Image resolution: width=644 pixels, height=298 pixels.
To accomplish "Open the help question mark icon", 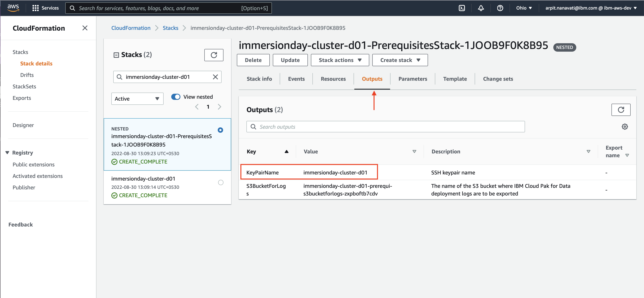I will click(x=500, y=8).
